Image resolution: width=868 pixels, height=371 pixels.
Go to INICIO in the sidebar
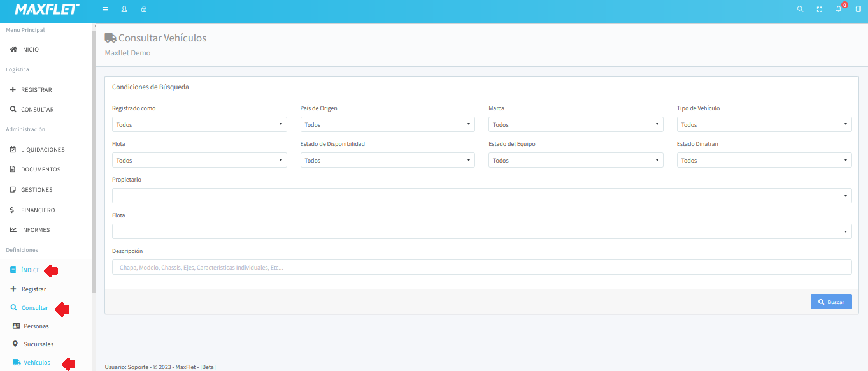pos(29,50)
